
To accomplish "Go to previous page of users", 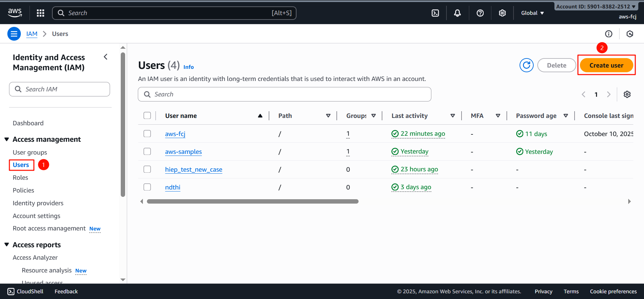I will [x=584, y=94].
